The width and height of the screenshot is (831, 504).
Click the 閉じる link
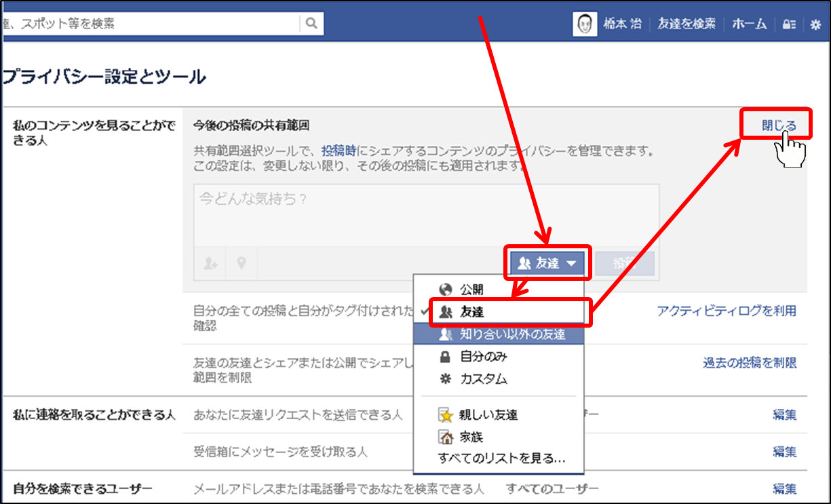tap(778, 125)
